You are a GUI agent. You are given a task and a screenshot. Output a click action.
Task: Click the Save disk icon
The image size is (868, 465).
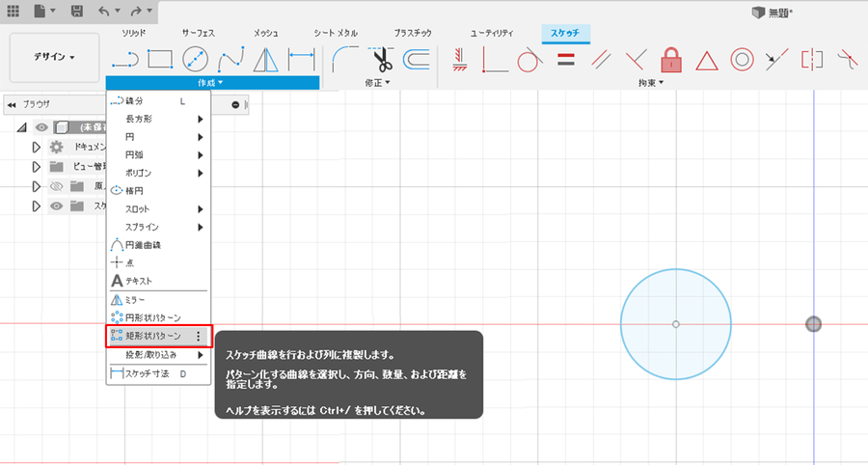click(77, 11)
